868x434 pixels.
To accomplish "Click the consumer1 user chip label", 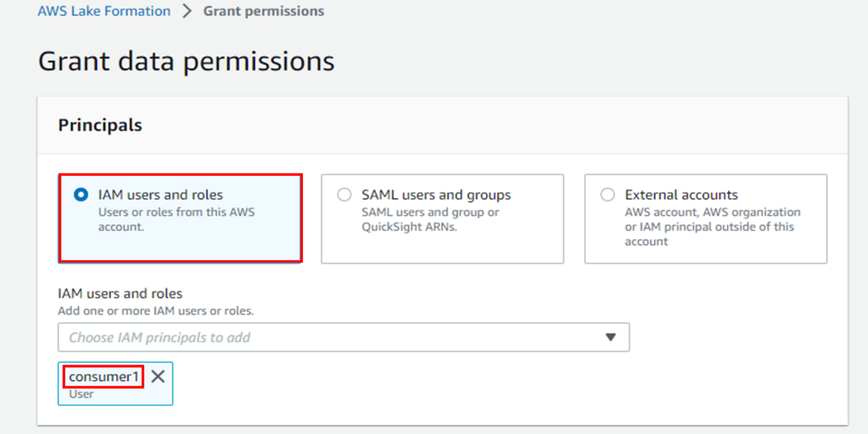I will click(x=103, y=377).
